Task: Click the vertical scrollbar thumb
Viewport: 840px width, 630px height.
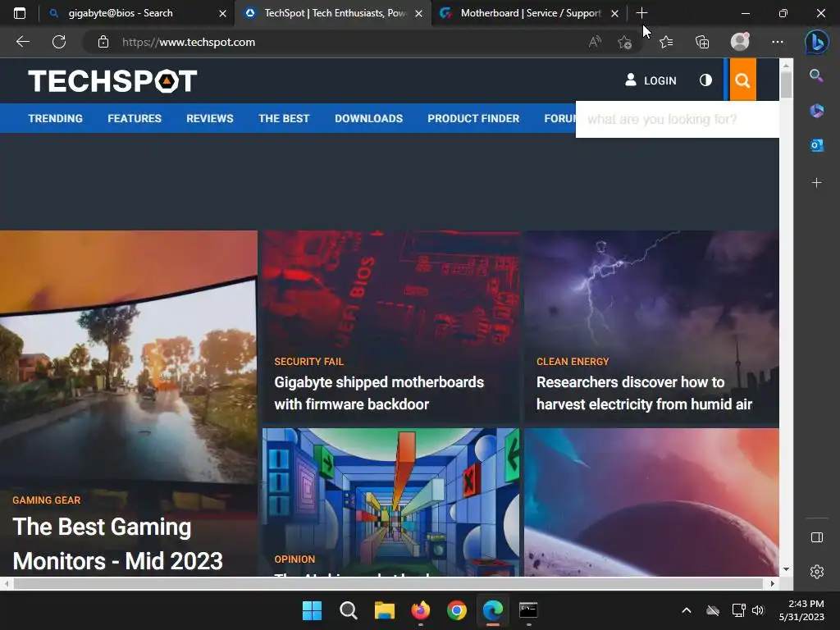Action: pos(786,84)
